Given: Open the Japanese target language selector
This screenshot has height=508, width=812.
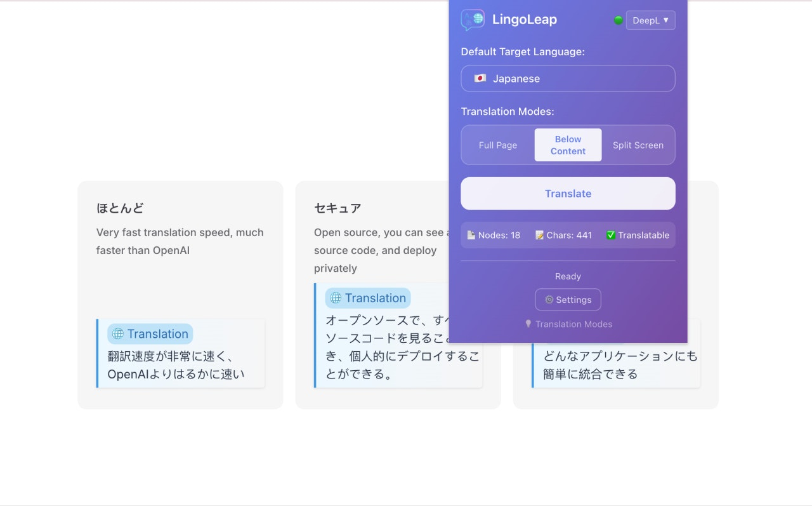Looking at the screenshot, I should [x=568, y=79].
